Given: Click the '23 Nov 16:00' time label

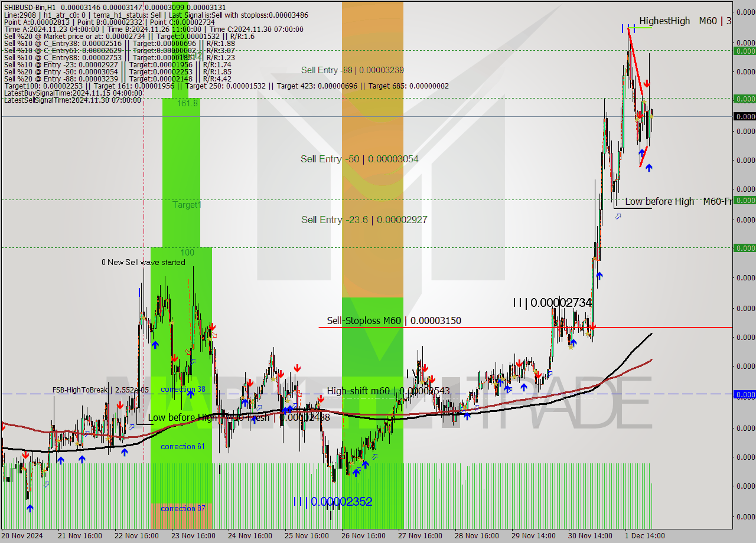Looking at the screenshot, I should tap(193, 536).
